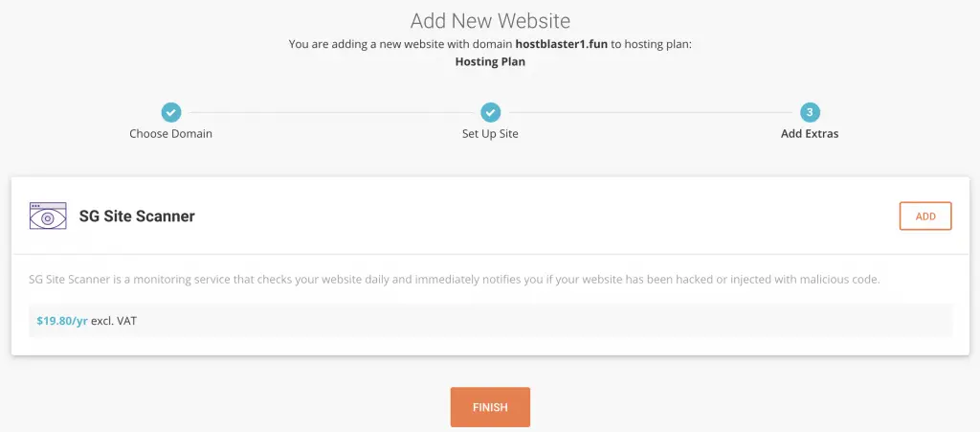Click the Add New Website heading

coord(490,21)
